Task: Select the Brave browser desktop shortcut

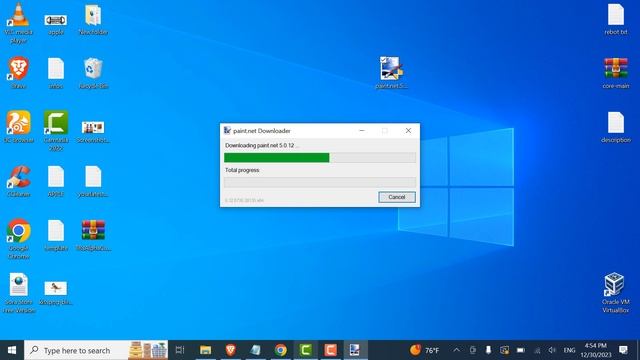Action: (18, 73)
